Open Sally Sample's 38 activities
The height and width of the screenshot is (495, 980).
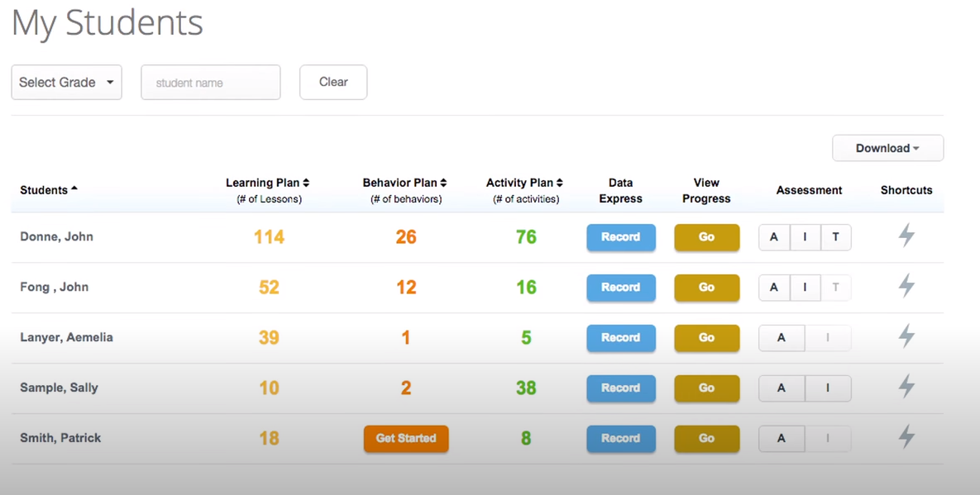pyautogui.click(x=526, y=388)
